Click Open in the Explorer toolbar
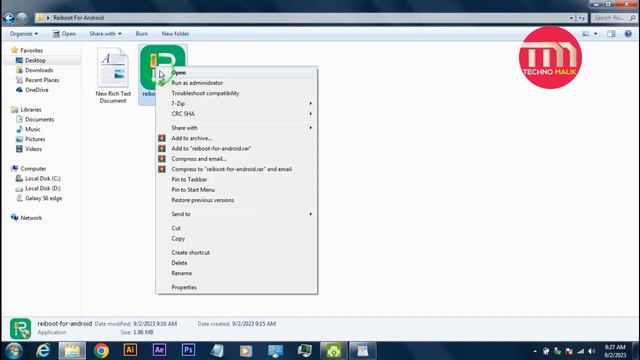 (x=64, y=34)
